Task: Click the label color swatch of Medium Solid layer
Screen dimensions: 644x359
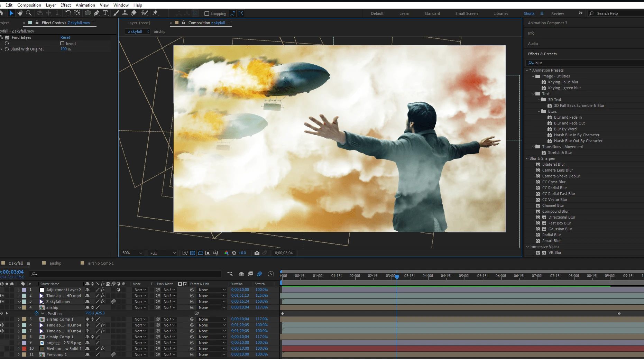Action: coord(24,349)
